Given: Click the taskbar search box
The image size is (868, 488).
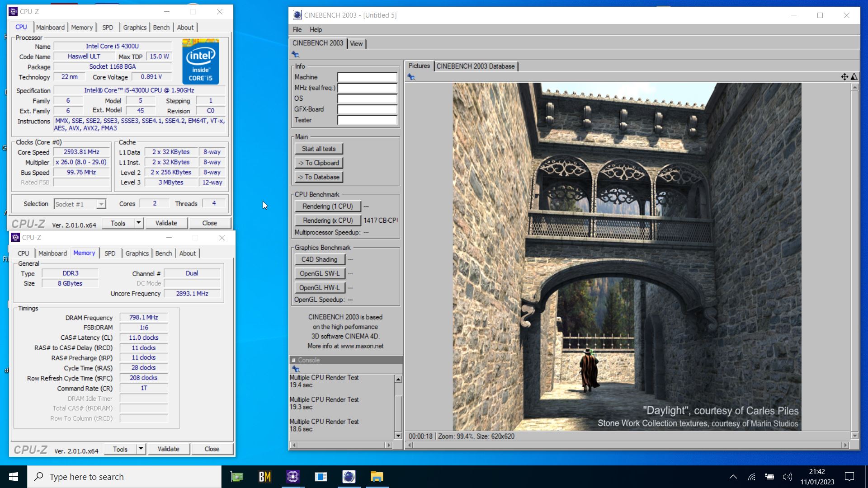Looking at the screenshot, I should [124, 477].
